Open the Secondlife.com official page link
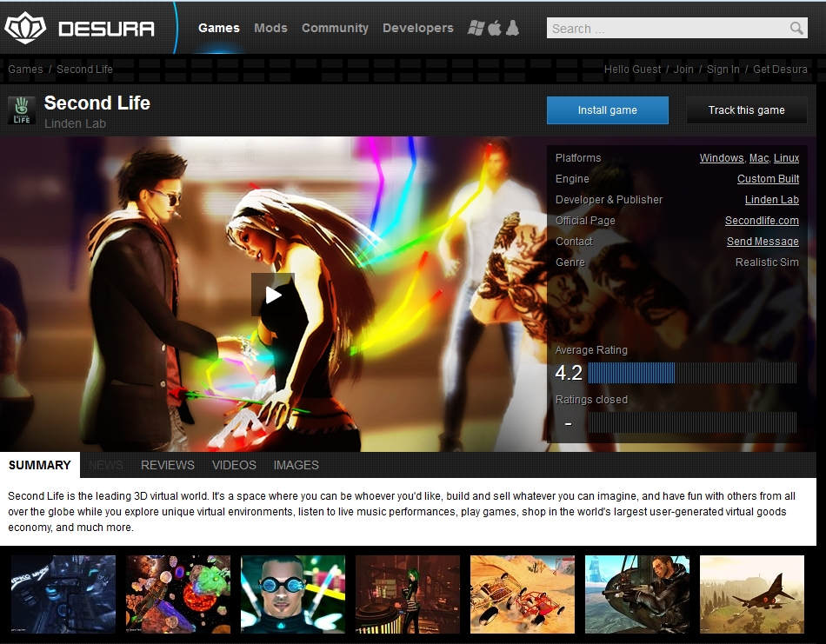This screenshot has height=644, width=826. 762,221
